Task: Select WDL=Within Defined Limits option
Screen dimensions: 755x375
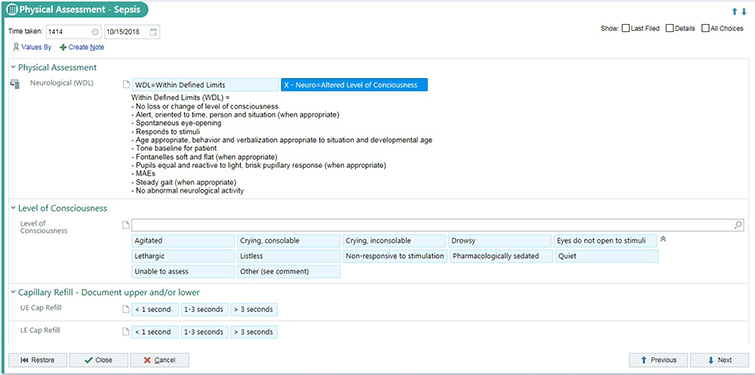Action: coord(205,85)
